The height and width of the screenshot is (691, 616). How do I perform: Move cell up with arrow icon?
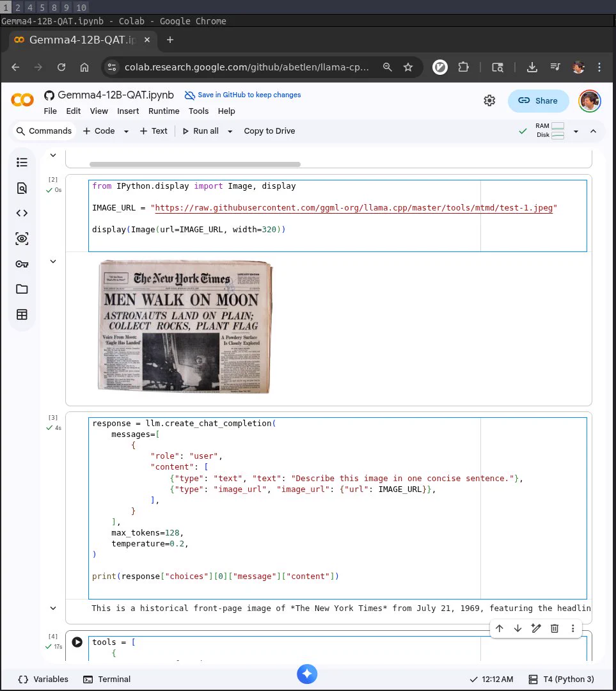(x=499, y=628)
